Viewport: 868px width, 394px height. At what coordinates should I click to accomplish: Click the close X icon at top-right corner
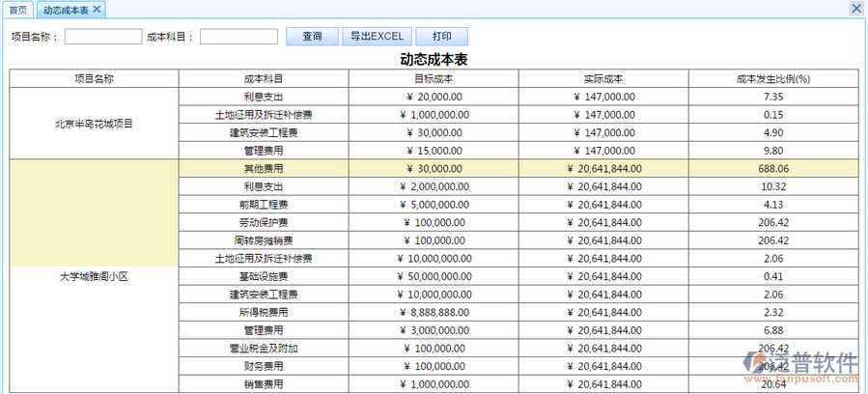[855, 9]
